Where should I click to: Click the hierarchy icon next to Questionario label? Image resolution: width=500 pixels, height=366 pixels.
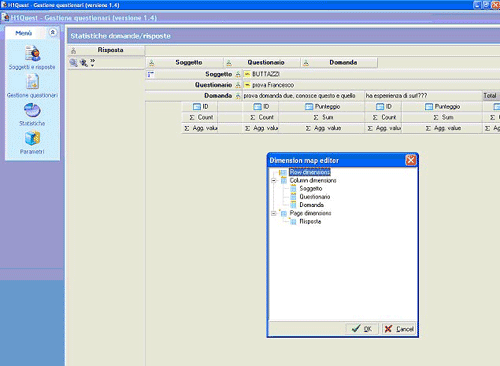click(238, 85)
